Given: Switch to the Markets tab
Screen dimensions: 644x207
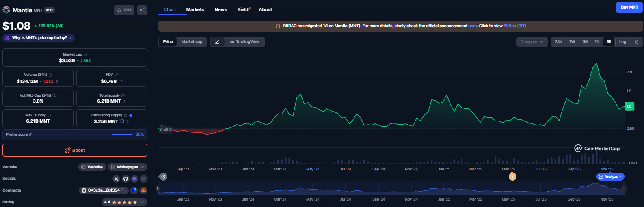Looking at the screenshot, I should tap(195, 9).
